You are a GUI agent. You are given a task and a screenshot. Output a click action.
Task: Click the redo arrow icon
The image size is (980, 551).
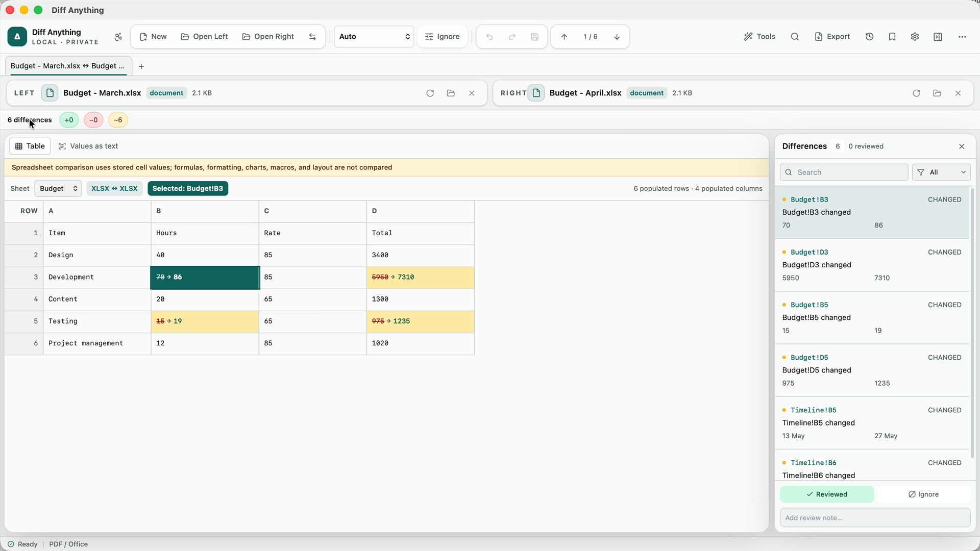click(x=512, y=37)
